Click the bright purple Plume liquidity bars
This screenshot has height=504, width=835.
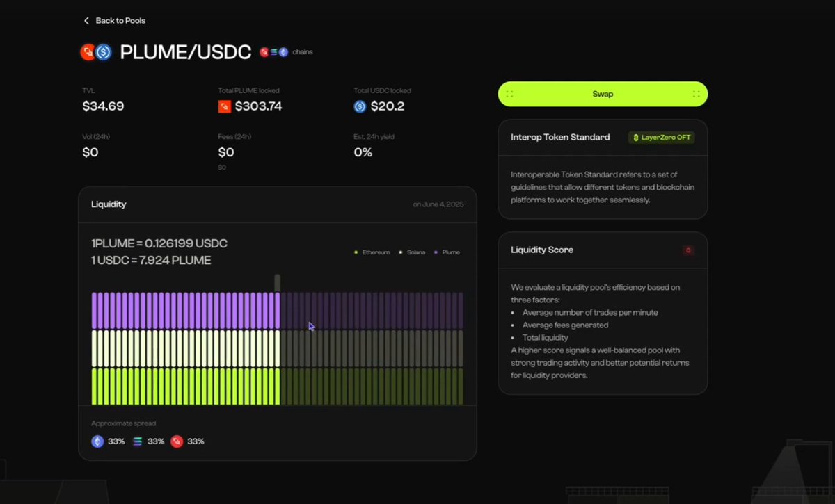[186, 311]
